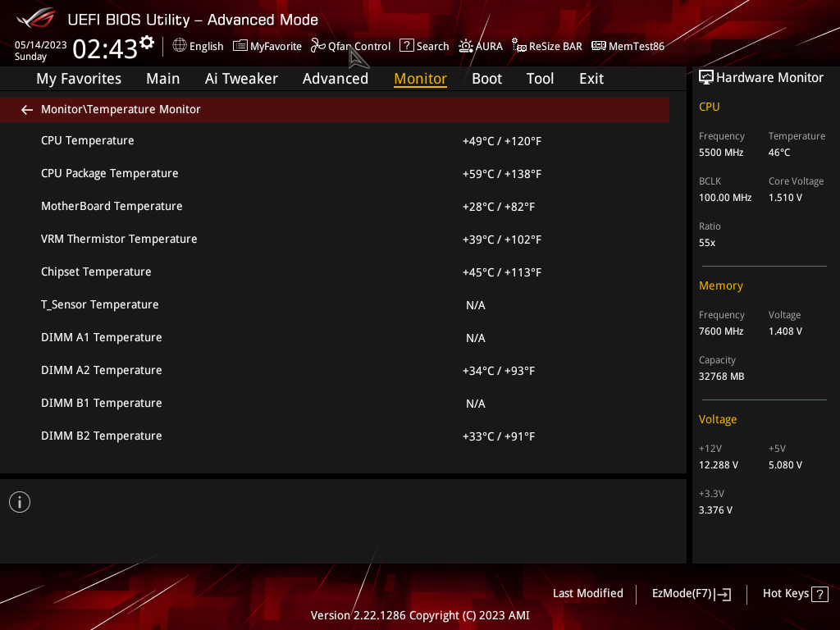
Task: Open the Advanced tab
Action: pyautogui.click(x=336, y=79)
